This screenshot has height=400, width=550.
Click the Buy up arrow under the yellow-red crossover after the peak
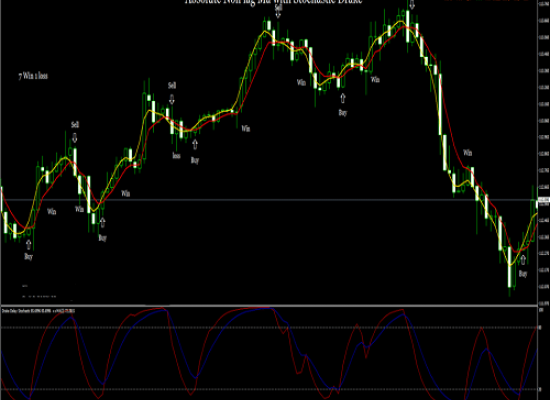[x=343, y=98]
